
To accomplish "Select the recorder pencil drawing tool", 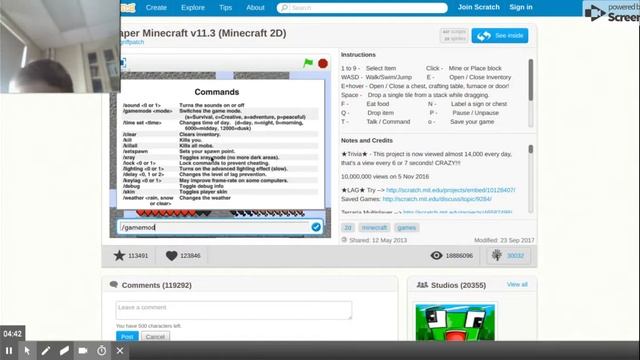I will point(45,351).
